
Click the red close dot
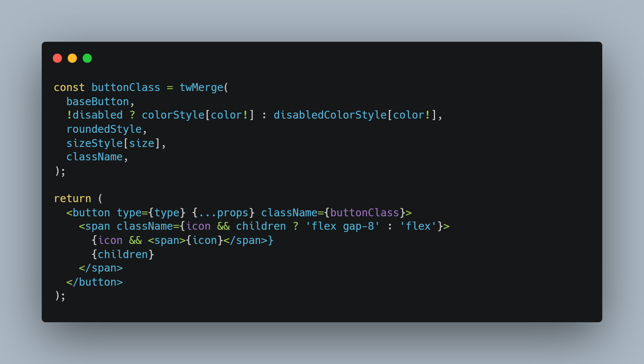(57, 58)
